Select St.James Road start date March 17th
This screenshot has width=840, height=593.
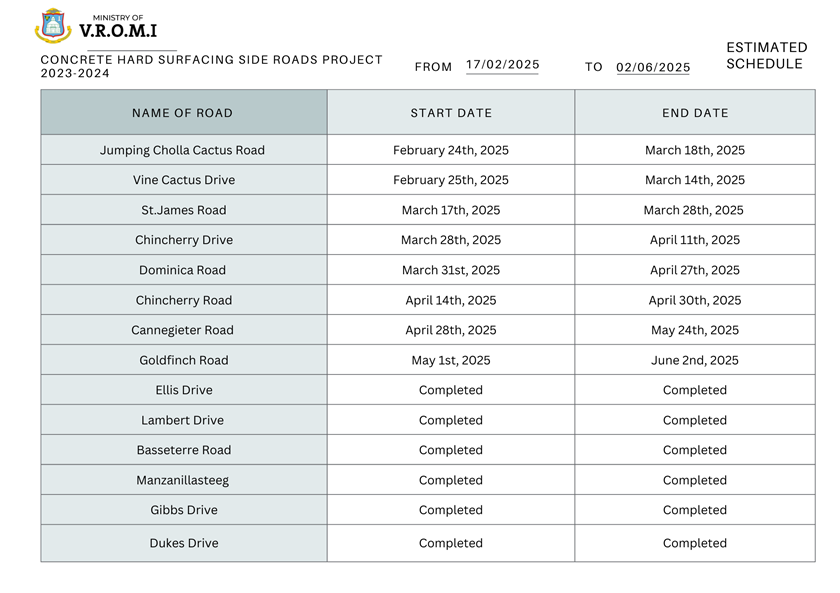tap(451, 210)
